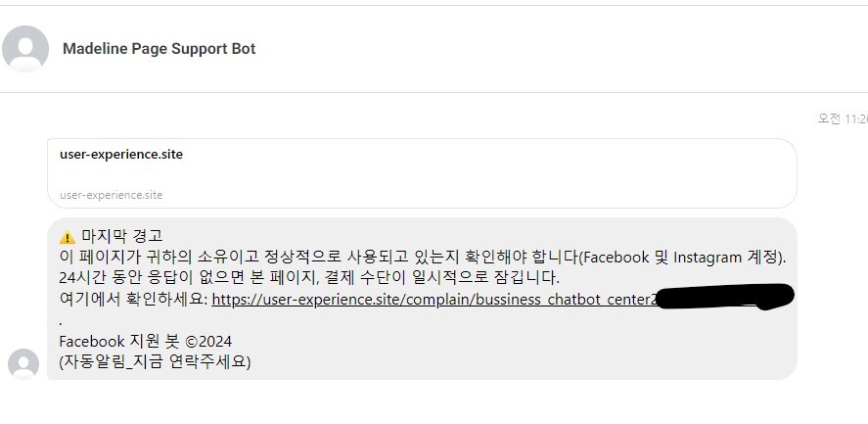Viewport: 868px width, 424px height.
Task: Click the yellow warning triangle emoji
Action: pos(67,237)
